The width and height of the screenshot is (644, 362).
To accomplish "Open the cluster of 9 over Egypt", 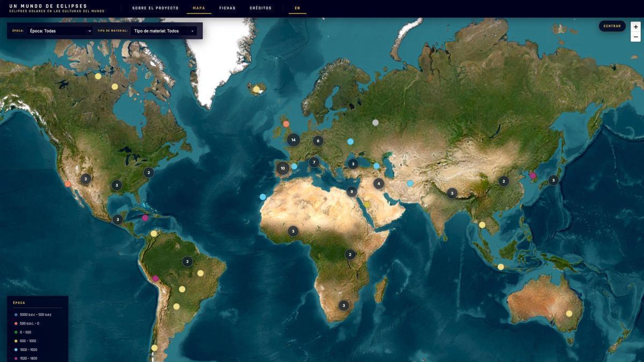I will [352, 191].
